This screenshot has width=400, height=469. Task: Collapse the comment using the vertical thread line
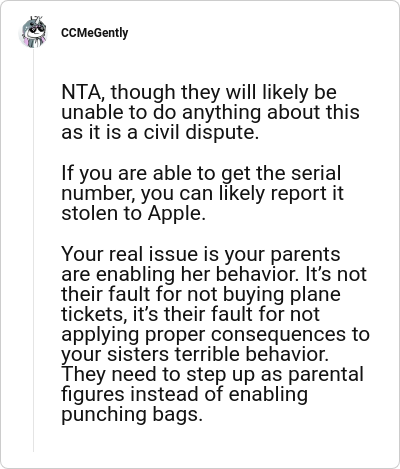pyautogui.click(x=33, y=250)
